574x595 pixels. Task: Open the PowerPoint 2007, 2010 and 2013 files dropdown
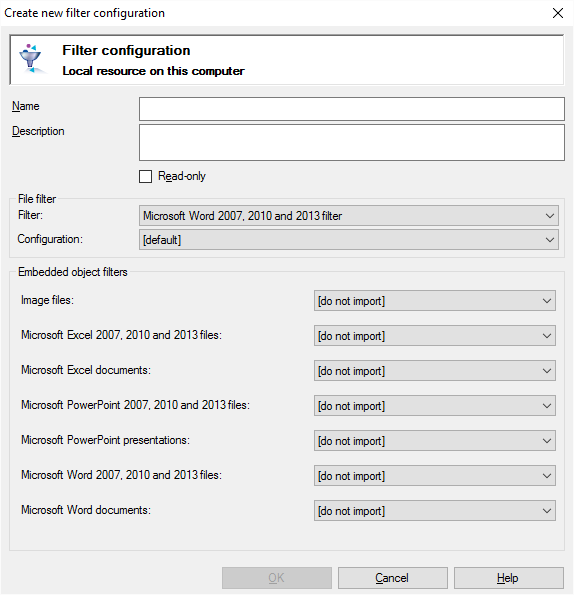(435, 406)
